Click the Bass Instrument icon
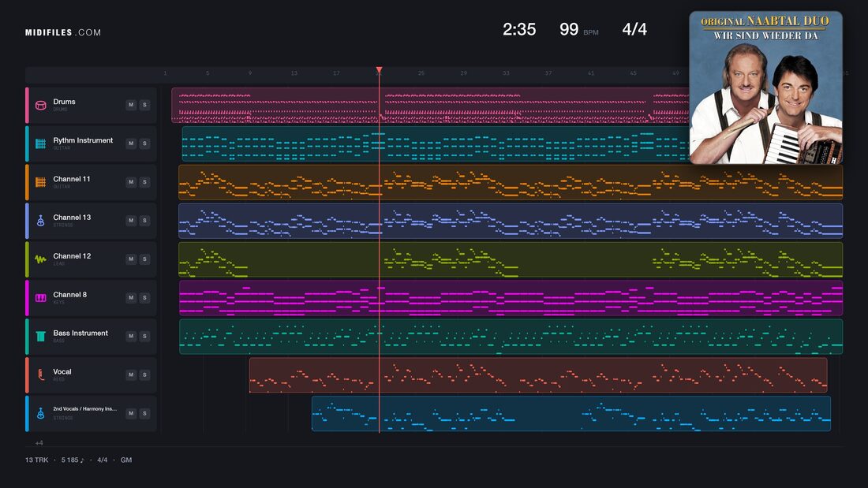The width and height of the screenshot is (868, 488). [40, 337]
